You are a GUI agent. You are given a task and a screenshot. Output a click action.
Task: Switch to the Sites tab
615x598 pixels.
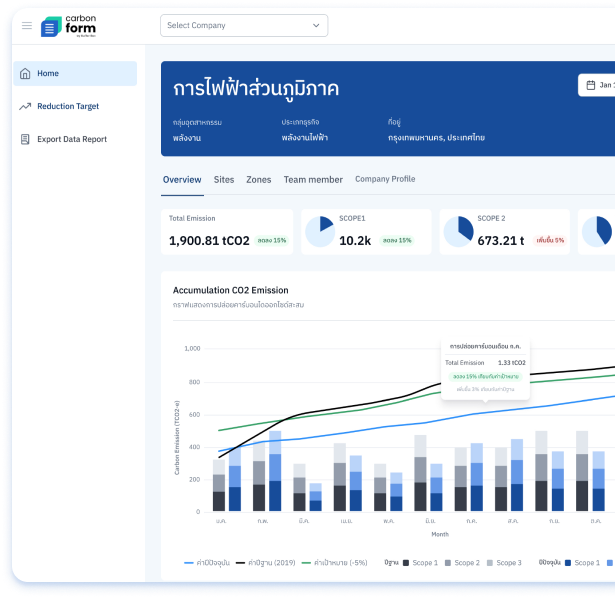(x=224, y=180)
